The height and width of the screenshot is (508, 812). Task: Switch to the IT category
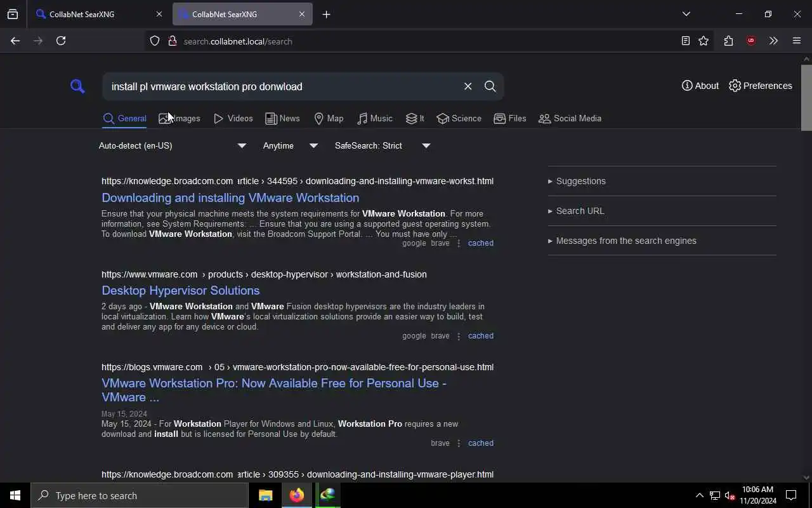(x=415, y=118)
